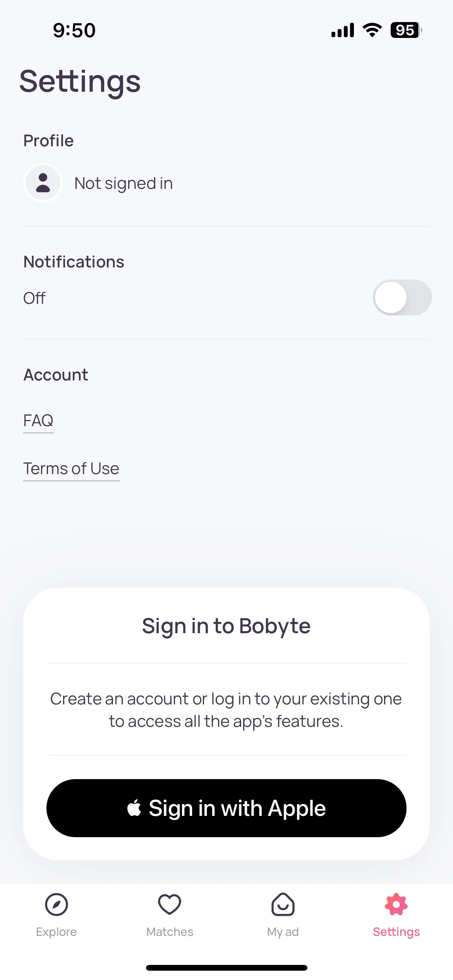This screenshot has width=453, height=980.
Task: Tap the Apple logo on sign-in button
Action: tap(134, 808)
